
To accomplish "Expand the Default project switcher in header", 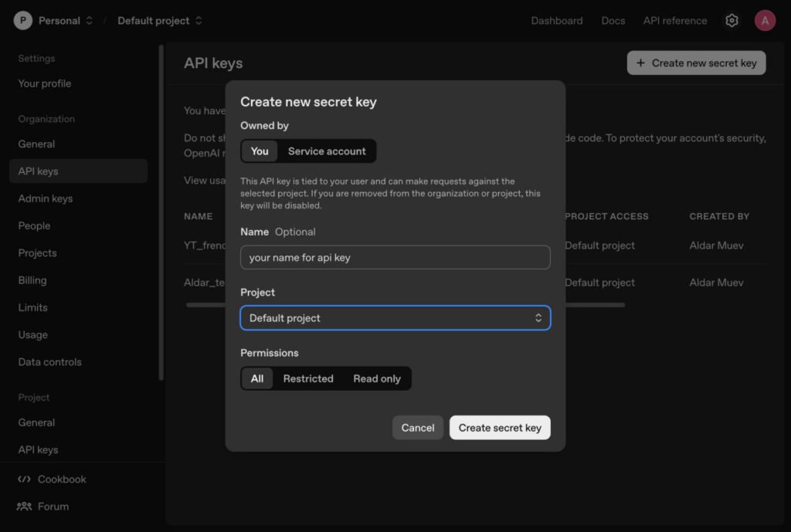I will coord(199,21).
